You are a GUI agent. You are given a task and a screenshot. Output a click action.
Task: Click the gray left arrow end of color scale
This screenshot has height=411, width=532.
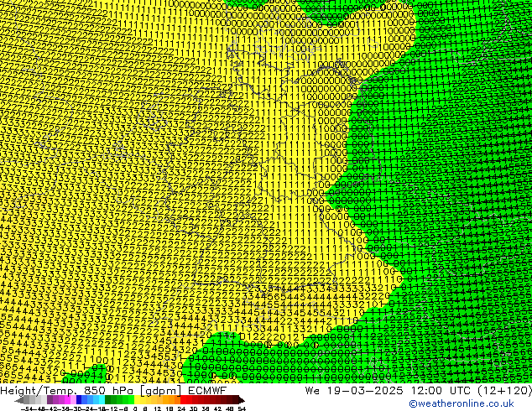point(18,400)
